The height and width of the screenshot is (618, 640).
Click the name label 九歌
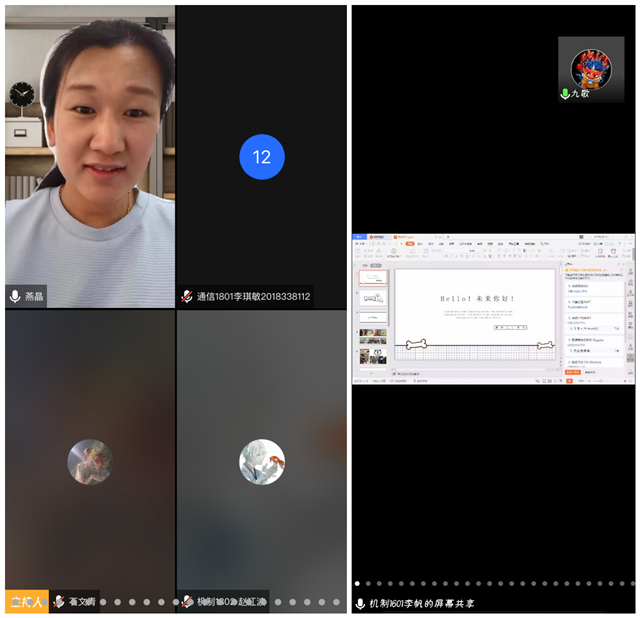(580, 93)
